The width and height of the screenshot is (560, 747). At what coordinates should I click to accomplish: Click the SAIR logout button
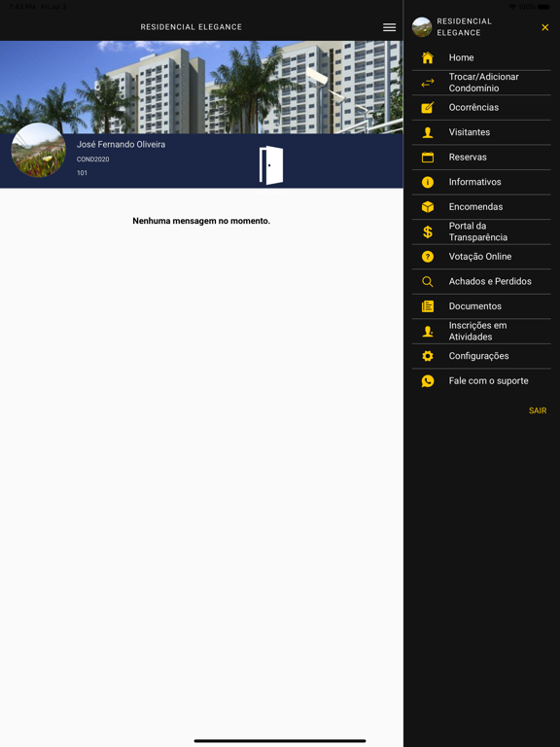coord(538,410)
